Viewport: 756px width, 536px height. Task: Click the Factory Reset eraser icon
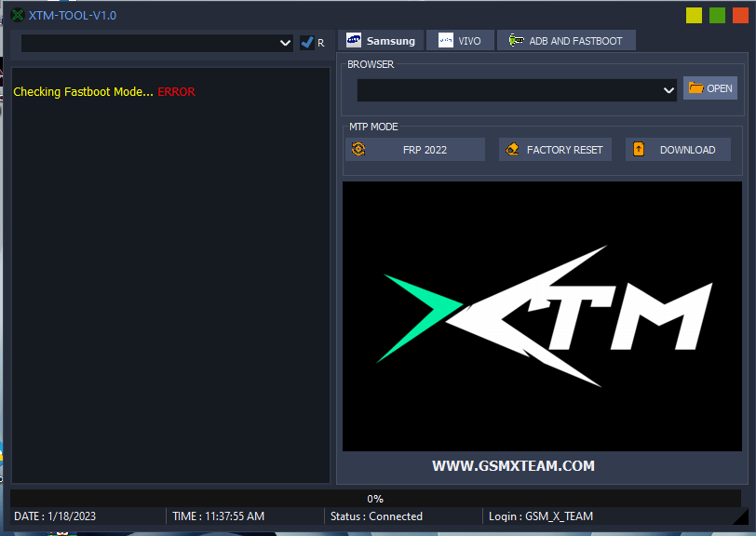click(512, 149)
